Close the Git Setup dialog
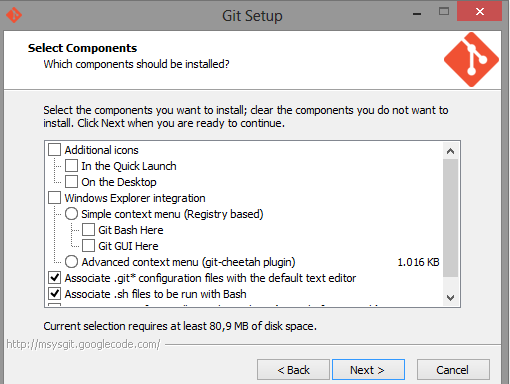Image resolution: width=510 pixels, height=384 pixels. pyautogui.click(x=479, y=12)
